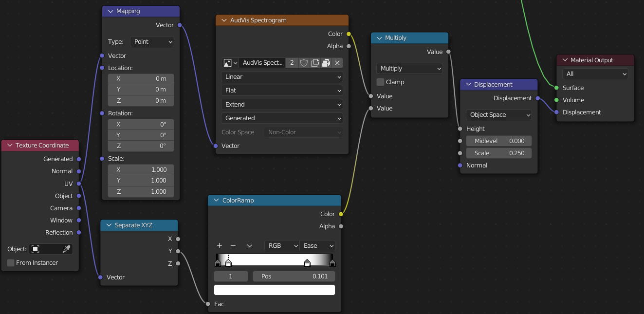Open the Flat projection dropdown
The width and height of the screenshot is (644, 314).
282,91
